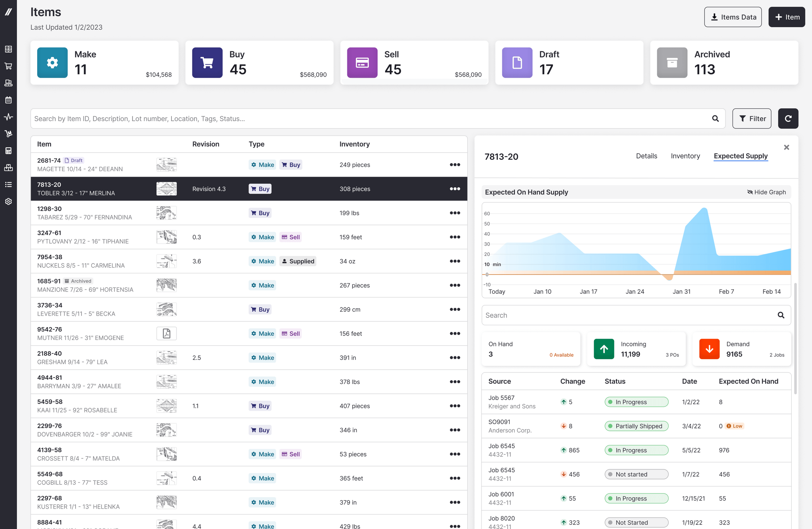Expand options menu for item 7813-20
Image resolution: width=812 pixels, height=529 pixels.
[x=454, y=188]
